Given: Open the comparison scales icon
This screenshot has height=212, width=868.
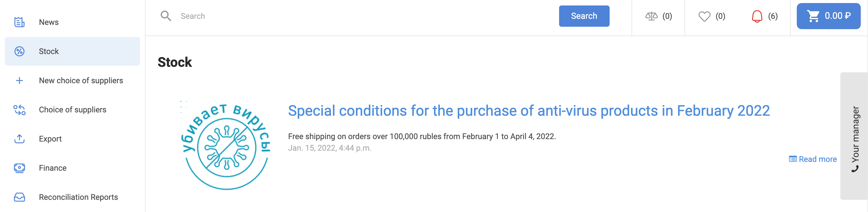Looking at the screenshot, I should point(651,16).
